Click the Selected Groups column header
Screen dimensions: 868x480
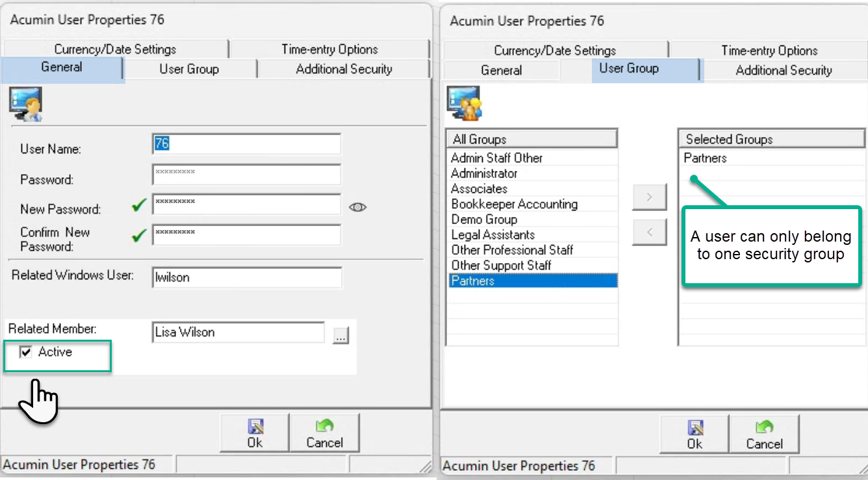(x=772, y=139)
